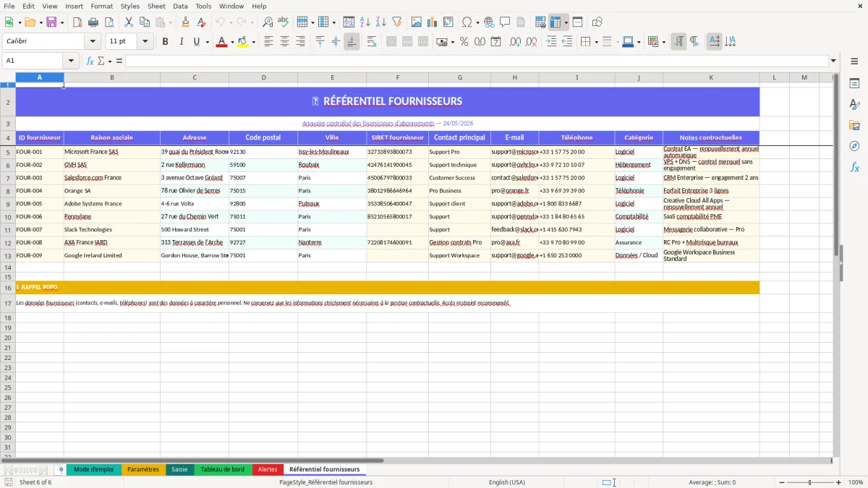Cut selection with scissors icon

(128, 22)
